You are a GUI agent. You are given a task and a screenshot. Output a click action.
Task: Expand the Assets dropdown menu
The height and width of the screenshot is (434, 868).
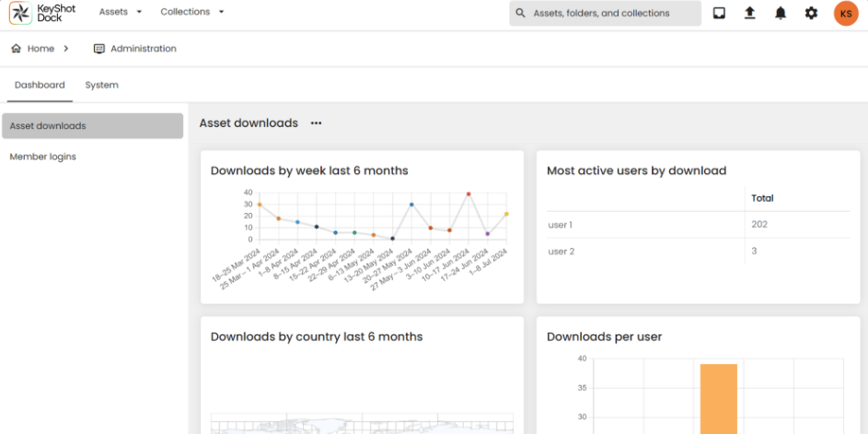(x=121, y=12)
